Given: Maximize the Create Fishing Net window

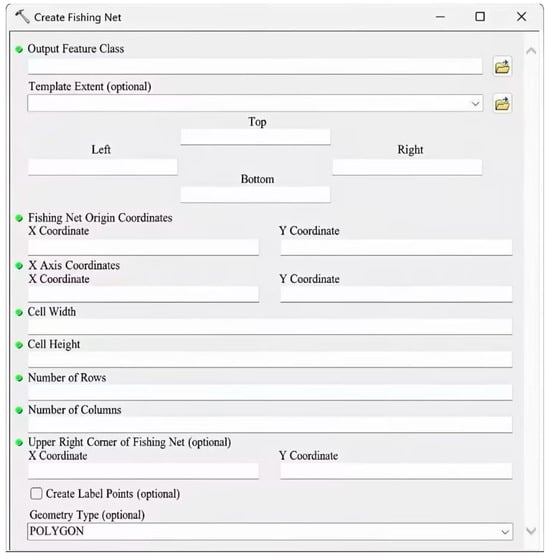Looking at the screenshot, I should tap(480, 16).
